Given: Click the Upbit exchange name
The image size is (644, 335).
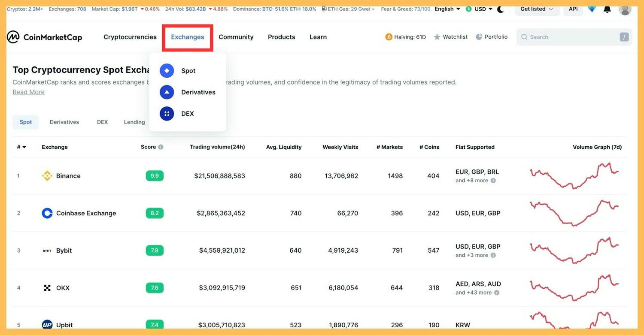Looking at the screenshot, I should 64,325.
